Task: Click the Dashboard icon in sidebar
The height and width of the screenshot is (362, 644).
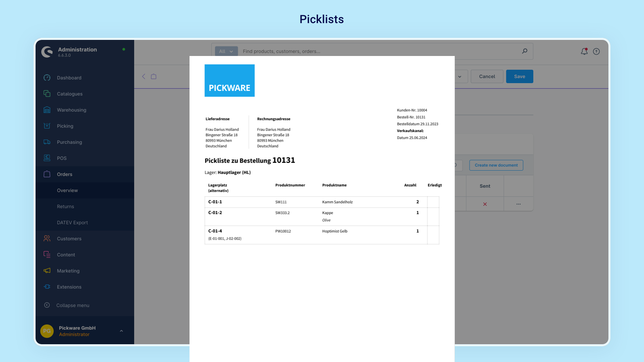Action: tap(47, 77)
